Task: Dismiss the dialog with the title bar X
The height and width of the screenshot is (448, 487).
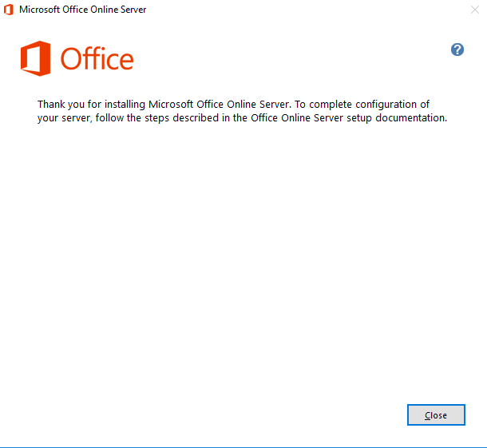Action: tap(475, 10)
